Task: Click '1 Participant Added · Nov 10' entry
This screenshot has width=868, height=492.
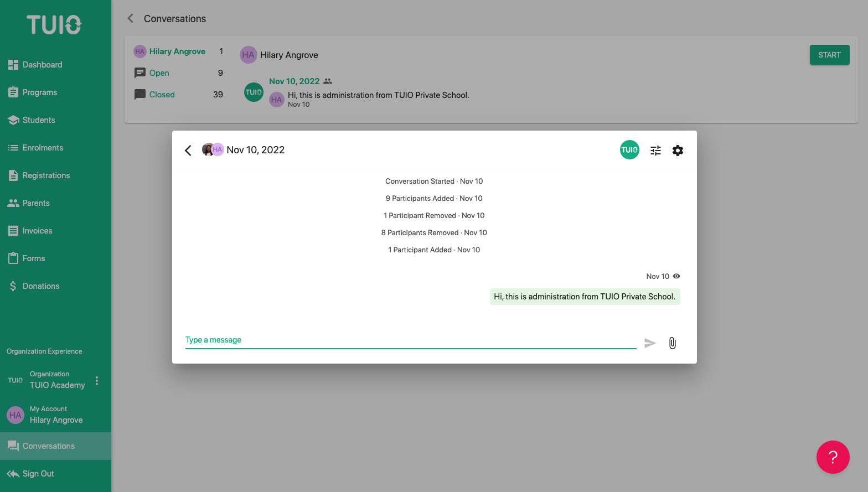Action: coord(434,250)
